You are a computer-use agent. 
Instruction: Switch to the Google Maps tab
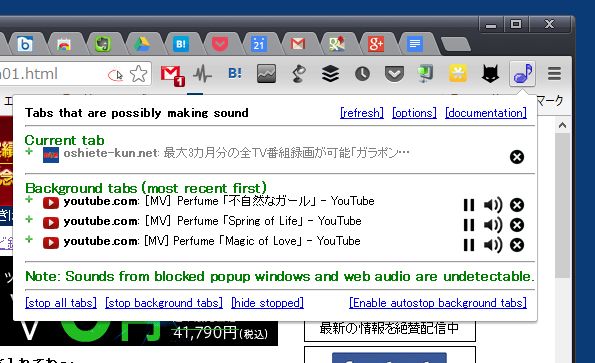tap(337, 44)
